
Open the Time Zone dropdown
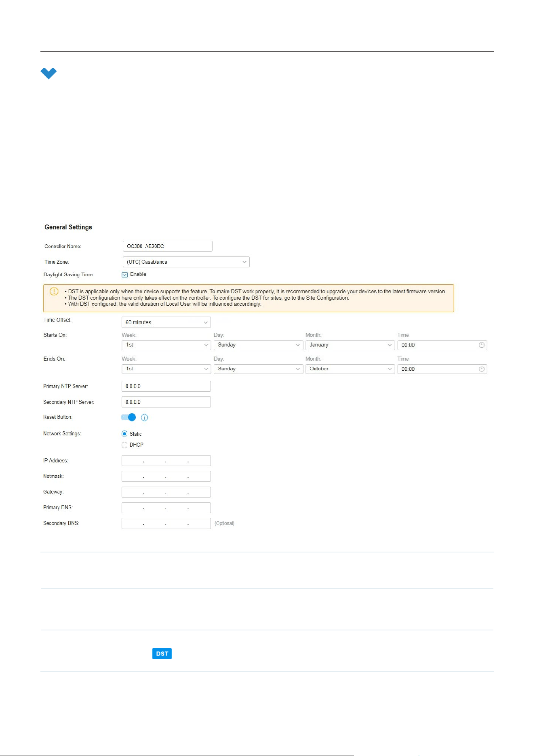click(186, 262)
